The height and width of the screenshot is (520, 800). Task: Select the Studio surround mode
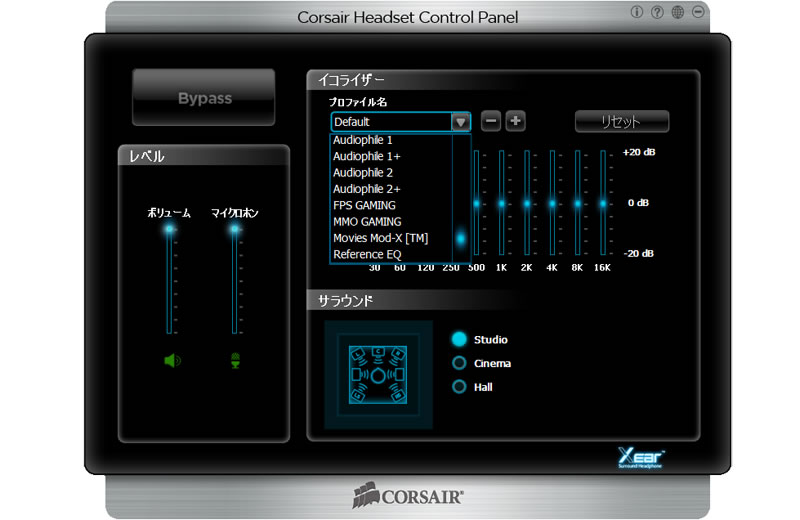(459, 339)
